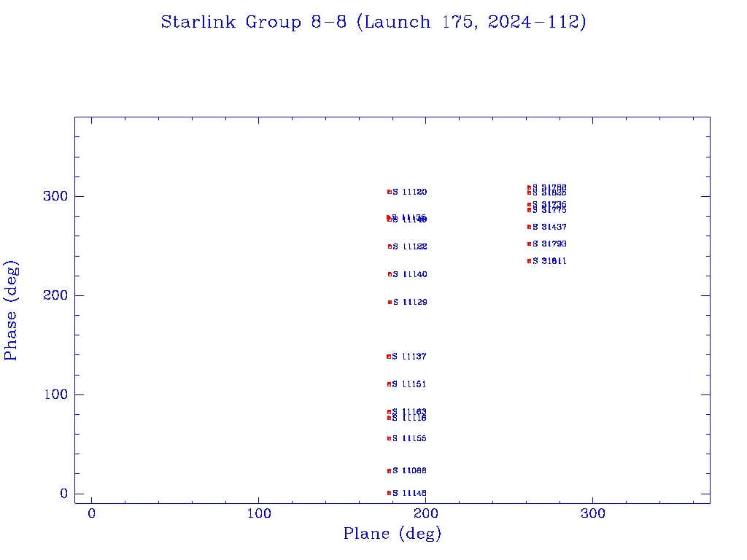Select the 'S 11122' satellite label
This screenshot has height=560, width=747.
tap(410, 246)
